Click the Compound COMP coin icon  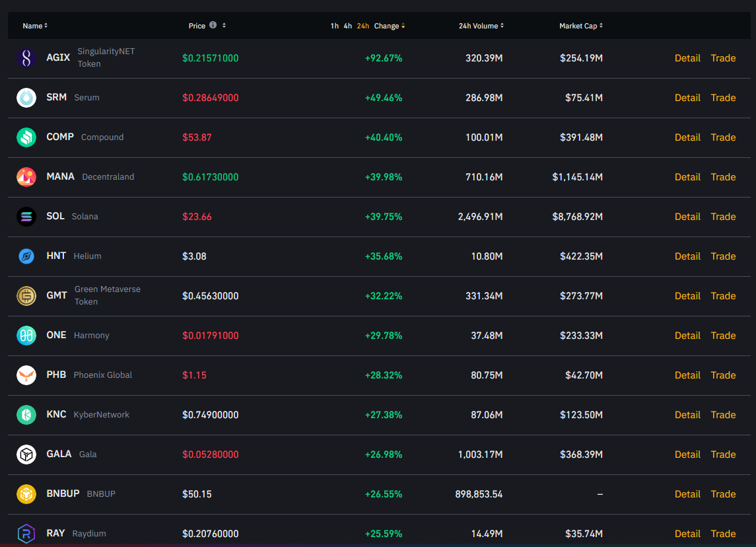tap(26, 137)
